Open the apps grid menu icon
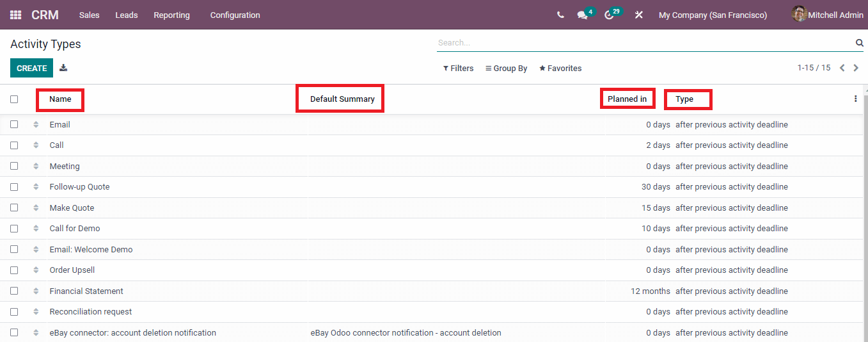 point(15,15)
